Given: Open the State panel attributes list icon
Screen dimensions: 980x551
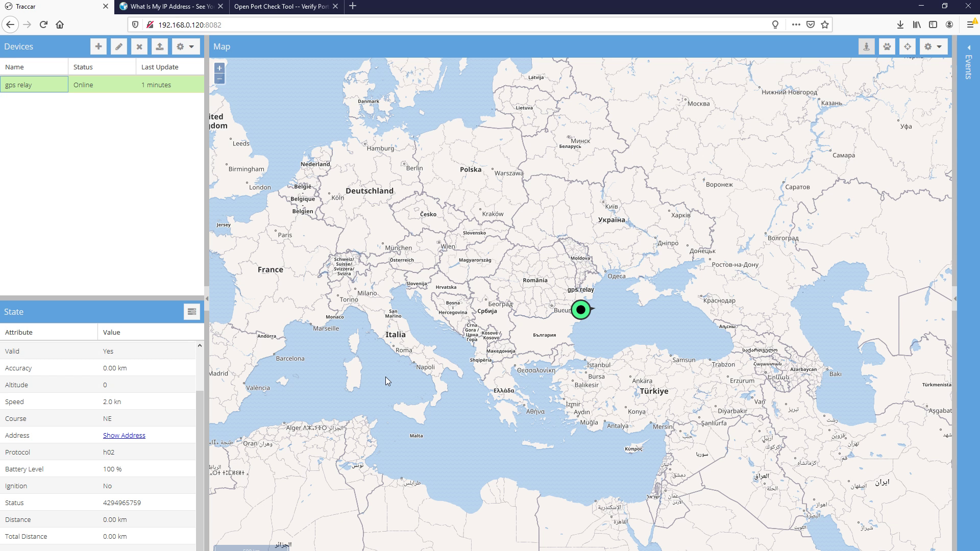Looking at the screenshot, I should coord(192,311).
